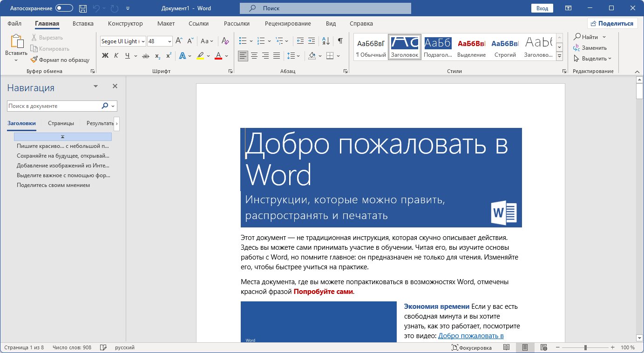
Task: Open the Файл menu
Action: 14,24
